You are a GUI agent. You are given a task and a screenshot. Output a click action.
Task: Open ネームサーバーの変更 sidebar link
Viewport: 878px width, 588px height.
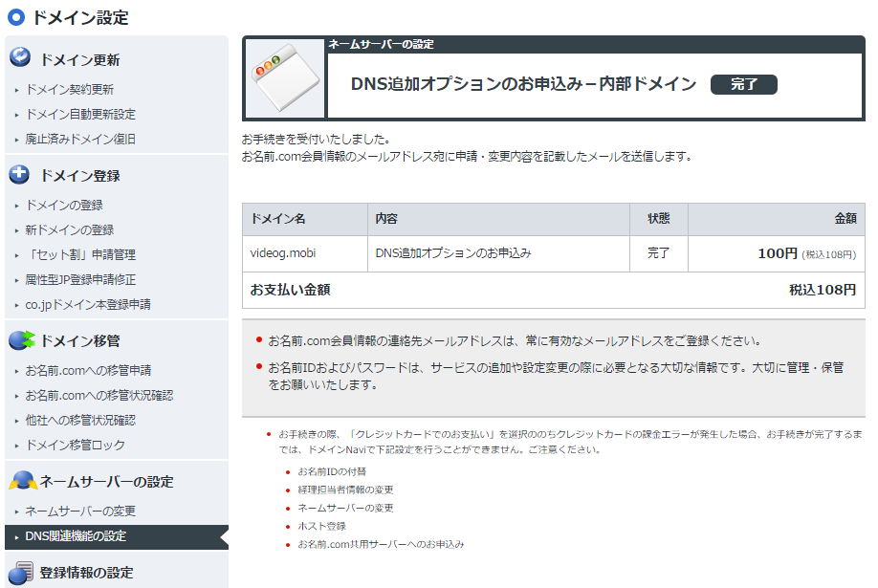click(x=80, y=512)
